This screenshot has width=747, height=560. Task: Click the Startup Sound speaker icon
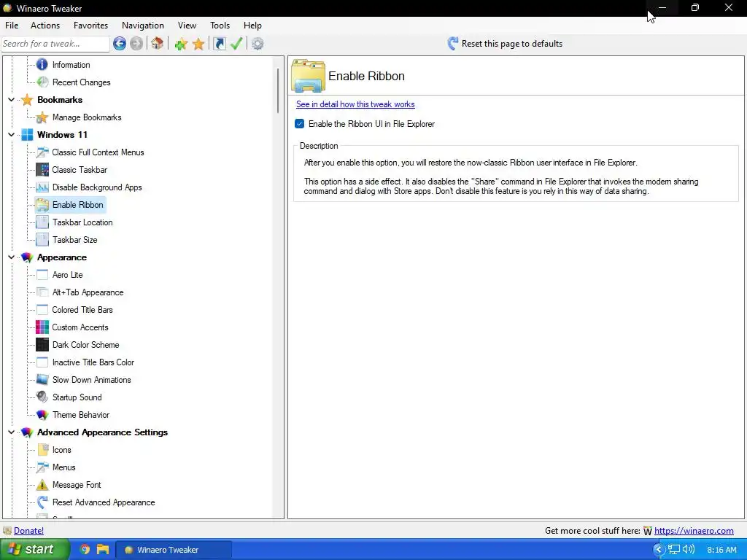point(42,397)
